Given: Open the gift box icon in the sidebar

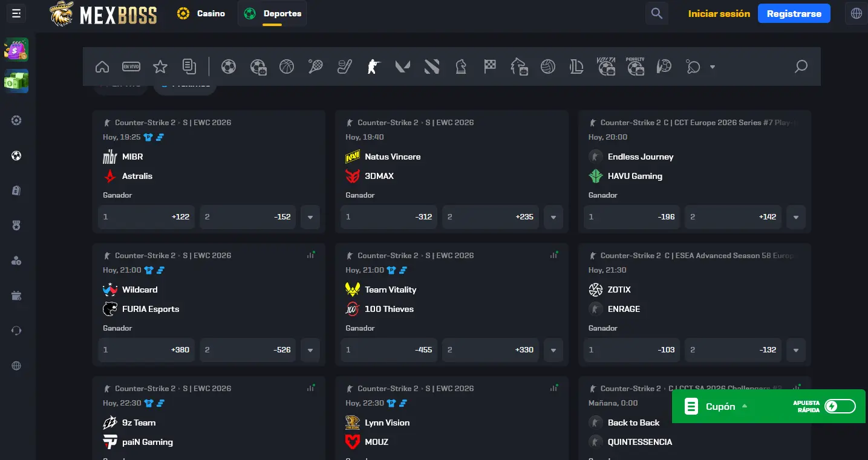Looking at the screenshot, I should point(16,296).
